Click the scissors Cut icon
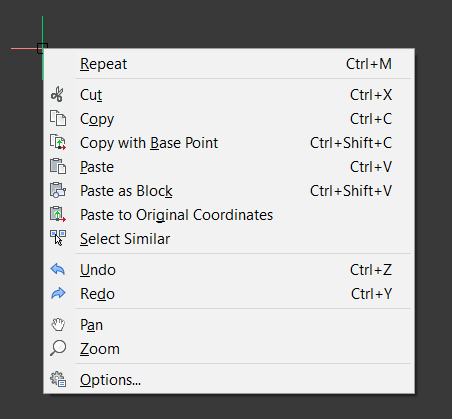 (x=58, y=95)
